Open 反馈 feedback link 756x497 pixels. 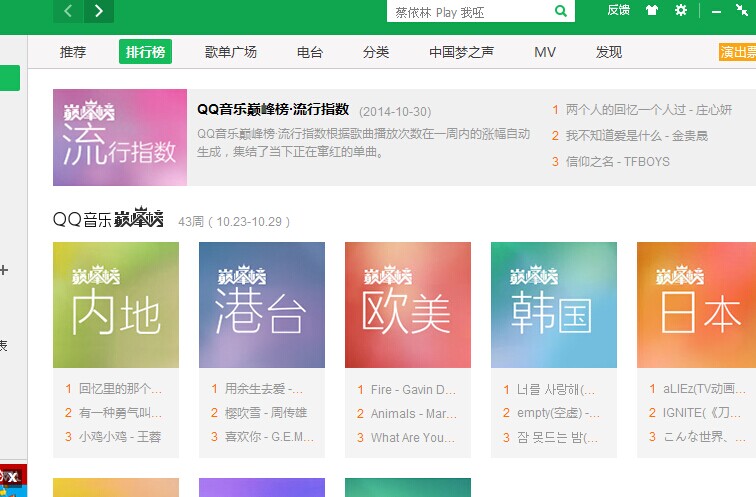pyautogui.click(x=619, y=10)
